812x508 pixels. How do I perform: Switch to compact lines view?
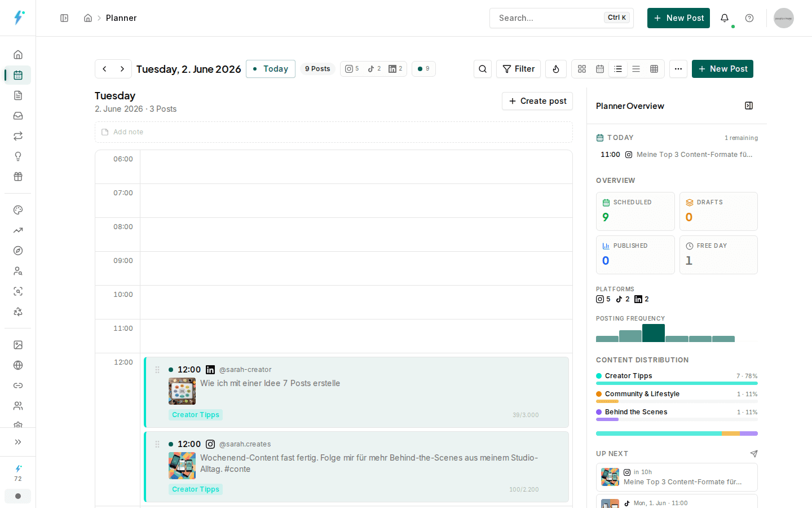[x=636, y=69]
